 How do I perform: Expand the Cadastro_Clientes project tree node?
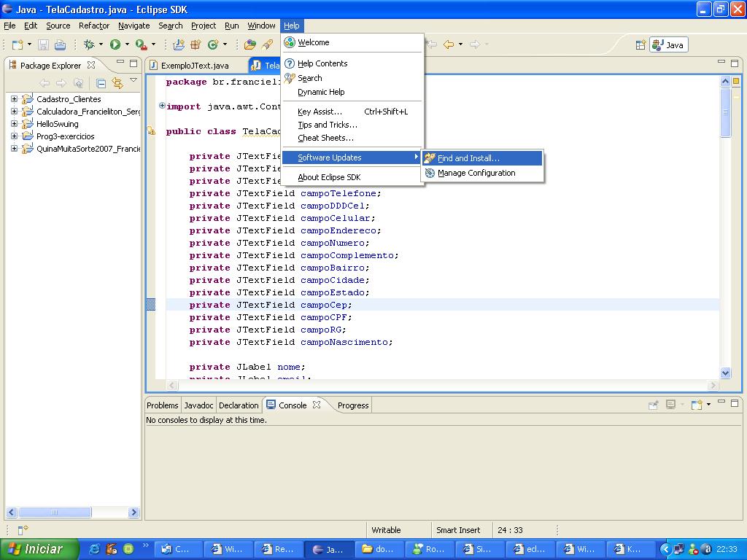tap(14, 99)
